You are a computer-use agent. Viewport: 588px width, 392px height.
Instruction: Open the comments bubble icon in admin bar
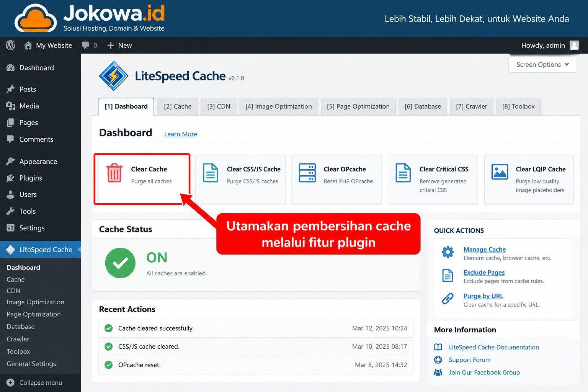pyautogui.click(x=85, y=46)
